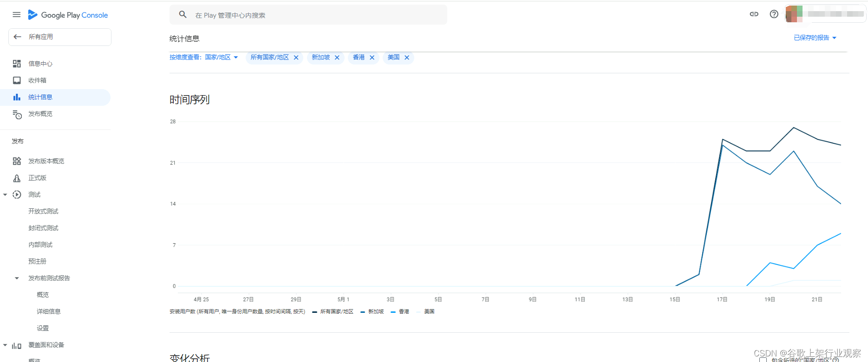Open 概览 under 发布前测试报告
The height and width of the screenshot is (362, 868).
coord(43,295)
